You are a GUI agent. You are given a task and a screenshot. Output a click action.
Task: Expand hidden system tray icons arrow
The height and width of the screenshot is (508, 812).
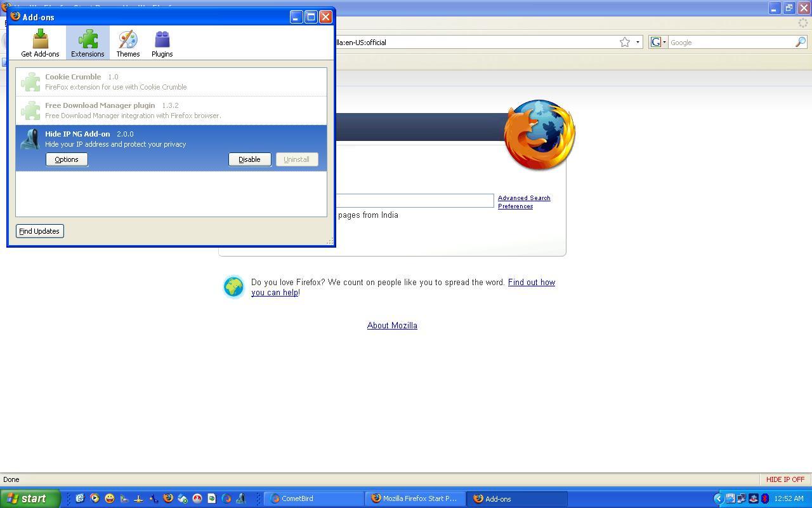[718, 498]
